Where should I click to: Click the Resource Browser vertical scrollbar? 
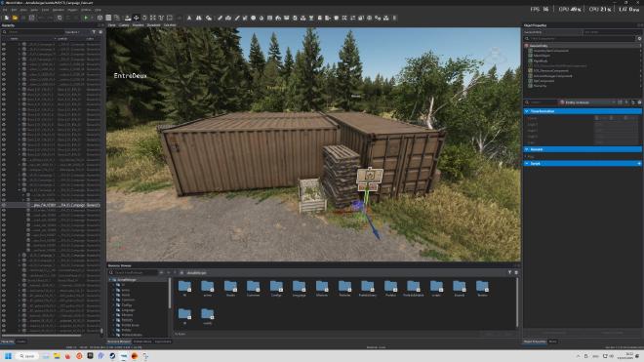point(517,303)
